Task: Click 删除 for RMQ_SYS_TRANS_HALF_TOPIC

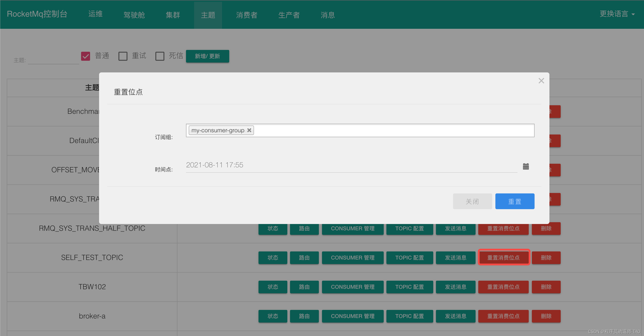Action: (546, 228)
